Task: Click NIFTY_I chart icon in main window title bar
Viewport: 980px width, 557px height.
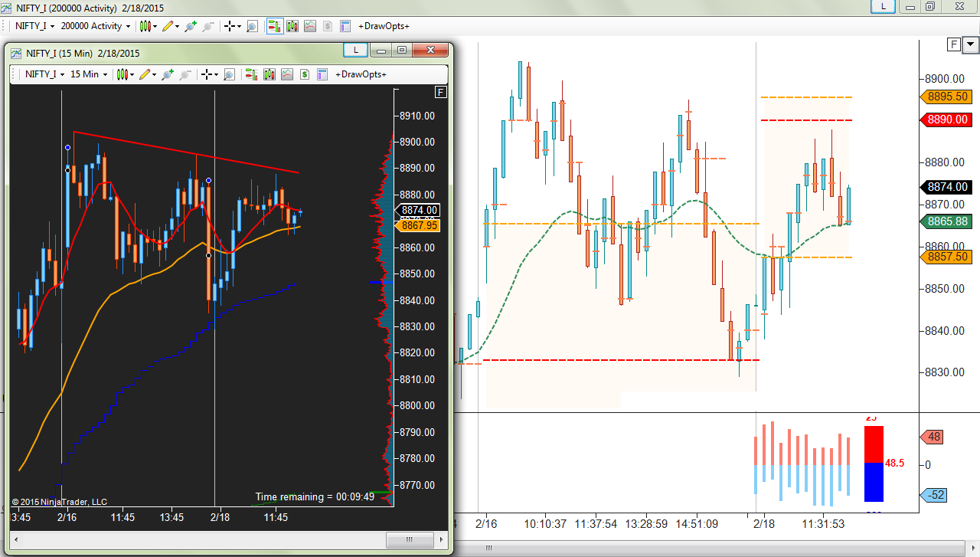Action: point(7,8)
